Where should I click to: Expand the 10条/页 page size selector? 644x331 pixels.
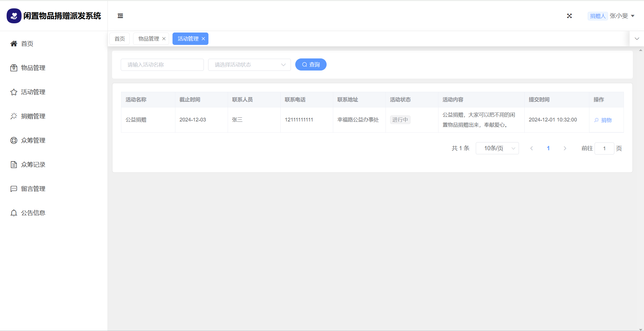click(497, 148)
